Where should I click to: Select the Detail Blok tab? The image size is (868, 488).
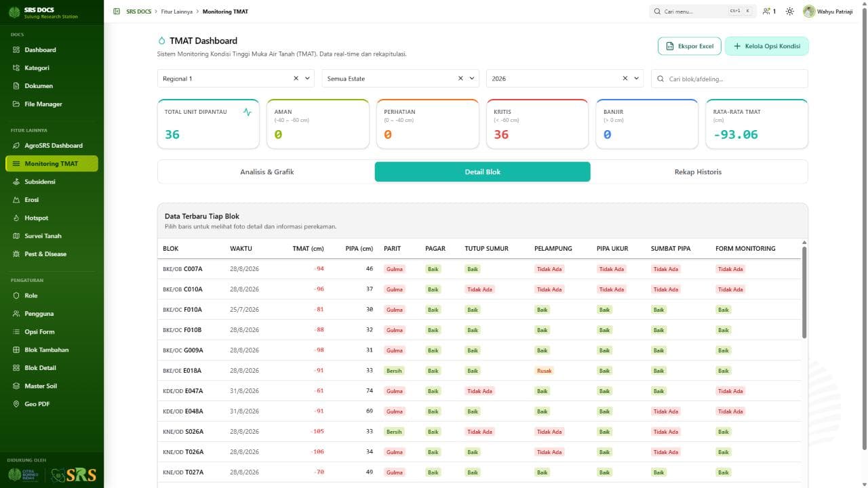pos(483,172)
